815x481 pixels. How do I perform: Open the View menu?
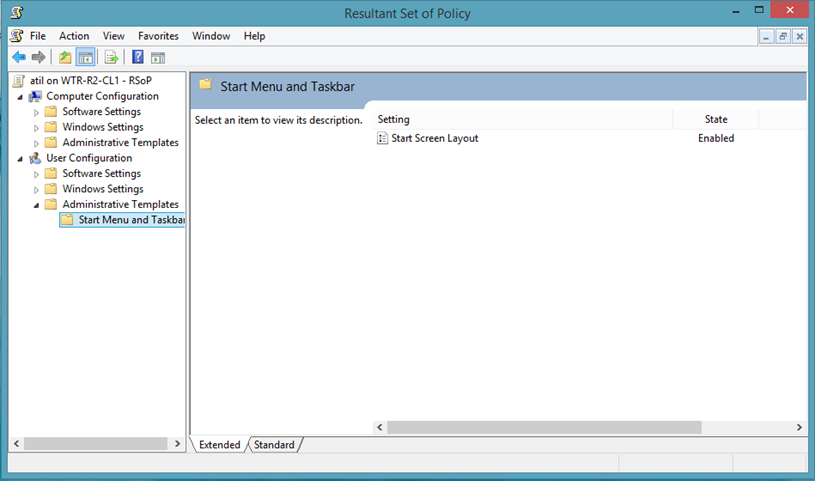[x=113, y=36]
